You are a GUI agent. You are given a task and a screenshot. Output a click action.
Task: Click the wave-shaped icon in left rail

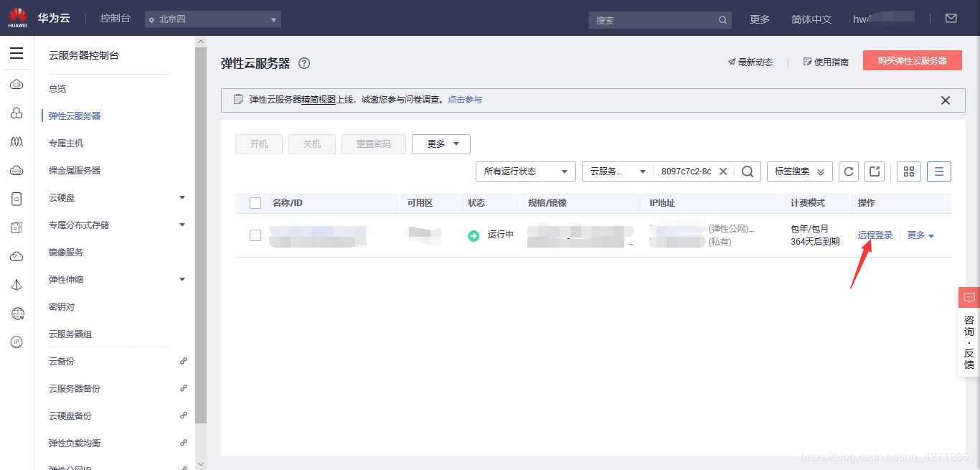[x=17, y=142]
